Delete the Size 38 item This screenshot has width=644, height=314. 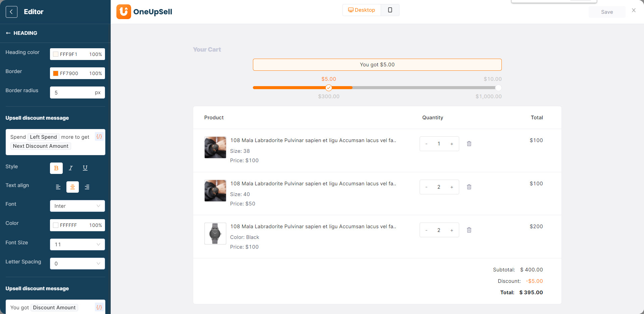tap(469, 144)
